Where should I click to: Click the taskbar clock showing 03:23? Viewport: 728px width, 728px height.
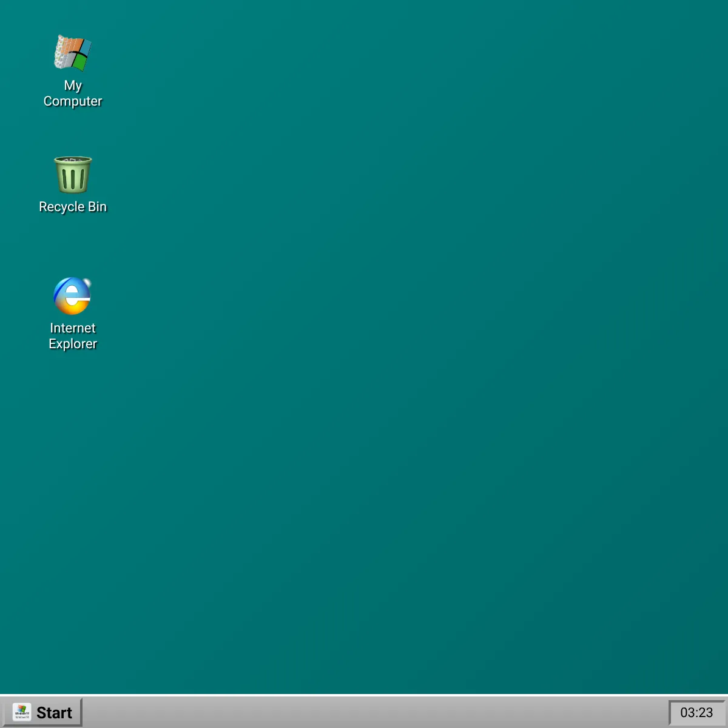pos(696,713)
